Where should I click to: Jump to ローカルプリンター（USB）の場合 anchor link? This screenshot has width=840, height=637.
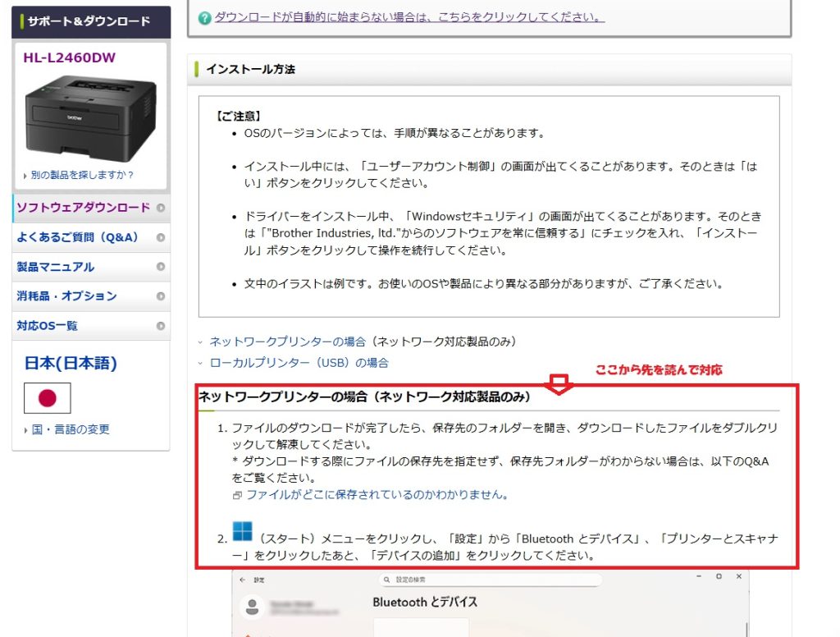pos(299,362)
